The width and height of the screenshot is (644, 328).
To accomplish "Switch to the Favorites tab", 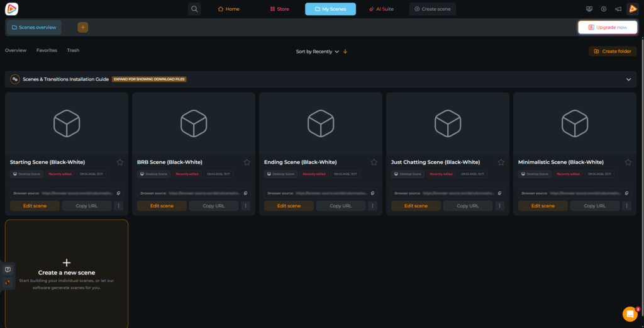I will [47, 50].
